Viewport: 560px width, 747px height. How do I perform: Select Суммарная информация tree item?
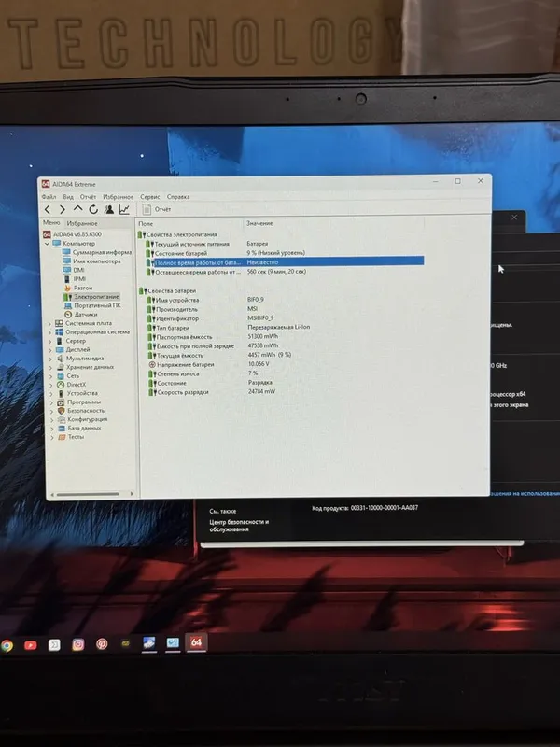point(97,252)
